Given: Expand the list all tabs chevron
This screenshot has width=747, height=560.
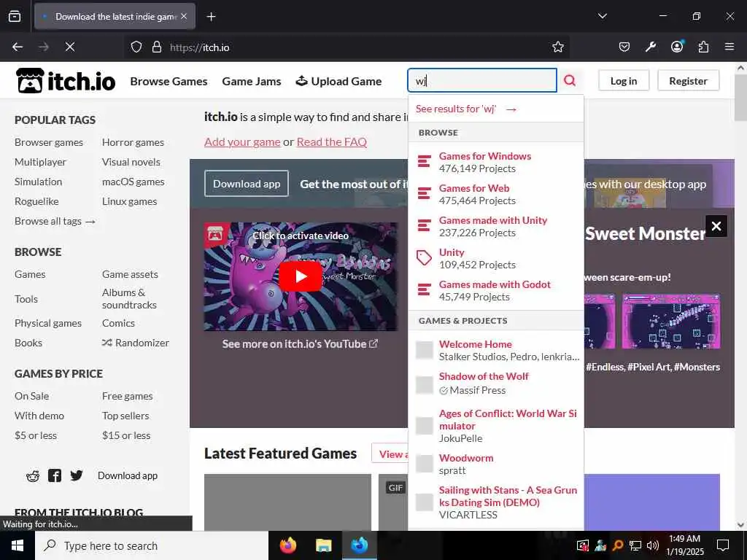Looking at the screenshot, I should [603, 16].
